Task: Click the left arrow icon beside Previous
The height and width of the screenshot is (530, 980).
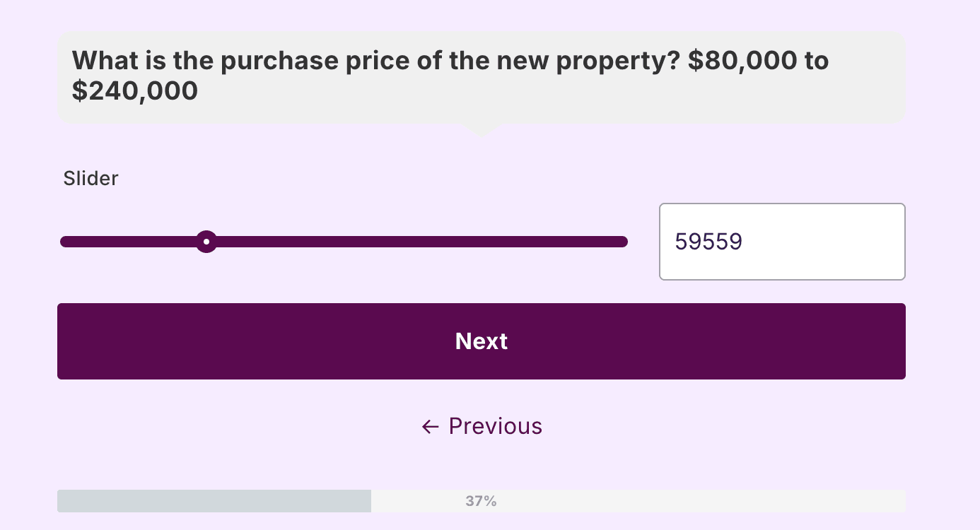Action: click(x=430, y=426)
